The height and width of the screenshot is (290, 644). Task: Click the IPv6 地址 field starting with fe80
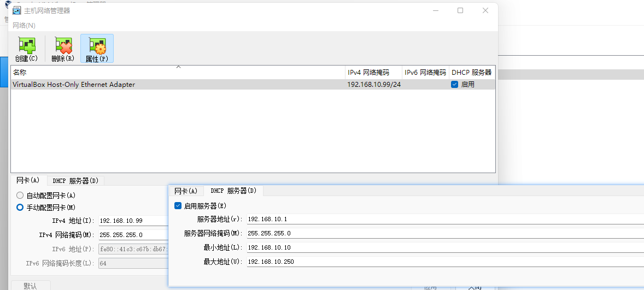tap(133, 249)
